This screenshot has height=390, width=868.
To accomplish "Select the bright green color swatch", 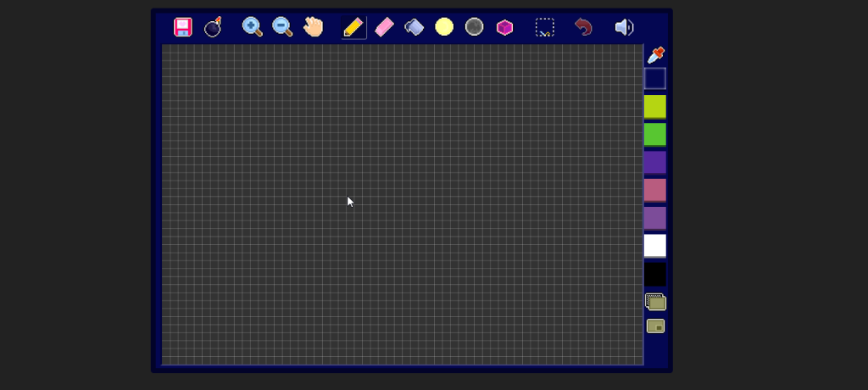I will 655,135.
